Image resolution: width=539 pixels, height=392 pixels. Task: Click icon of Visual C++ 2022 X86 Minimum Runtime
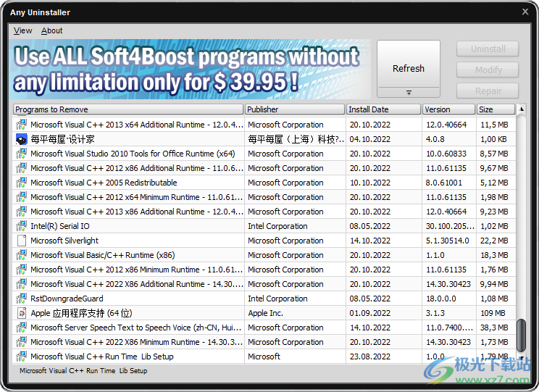(x=21, y=342)
